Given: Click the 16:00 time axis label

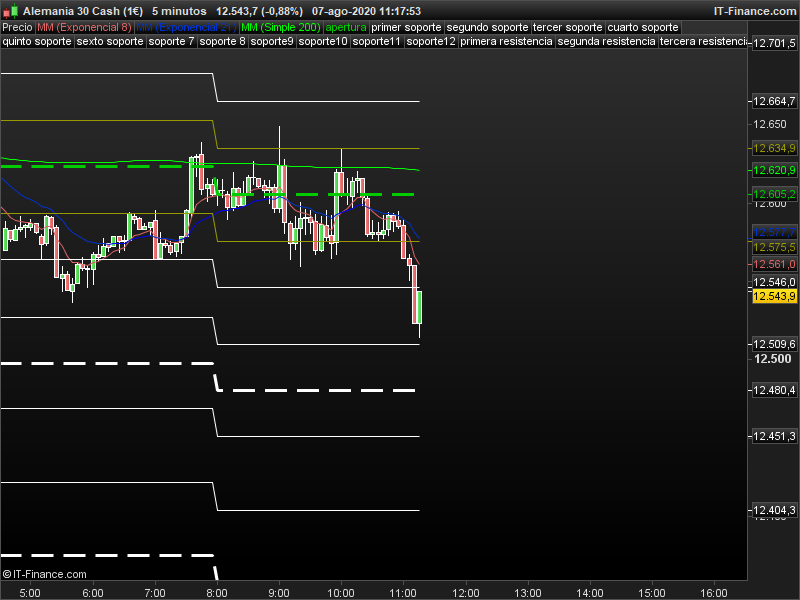Looking at the screenshot, I should (714, 593).
